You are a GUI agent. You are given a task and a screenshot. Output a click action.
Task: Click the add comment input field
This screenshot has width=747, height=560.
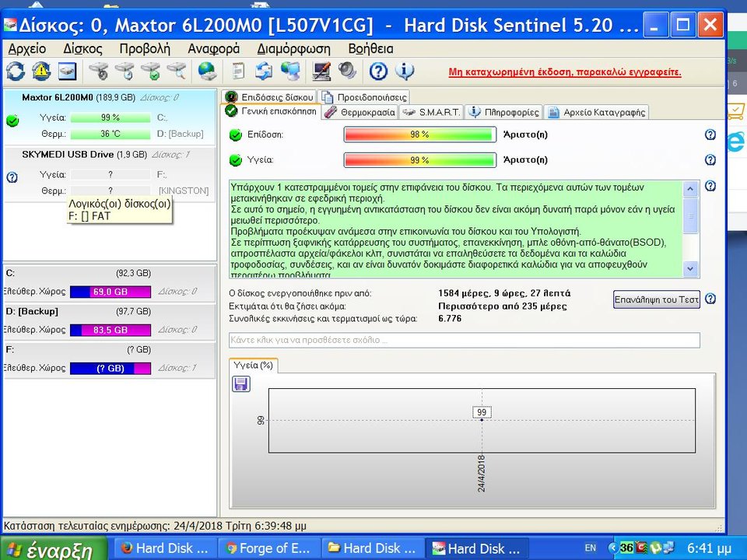(464, 340)
